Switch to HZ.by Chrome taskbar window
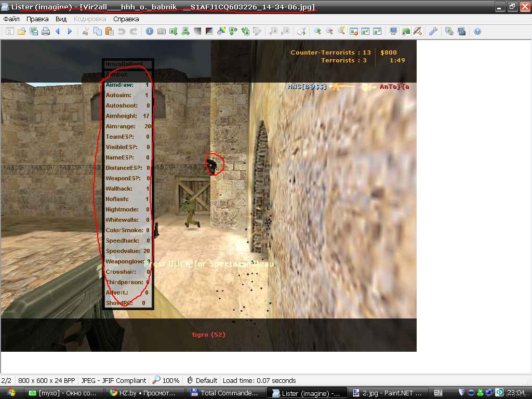This screenshot has height=399, width=532. coord(145,393)
